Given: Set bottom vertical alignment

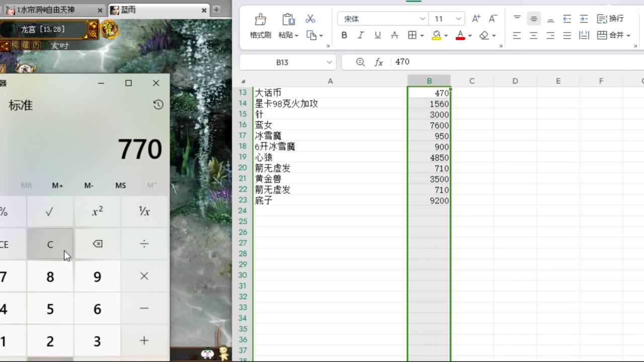Looking at the screenshot, I should coord(550,19).
